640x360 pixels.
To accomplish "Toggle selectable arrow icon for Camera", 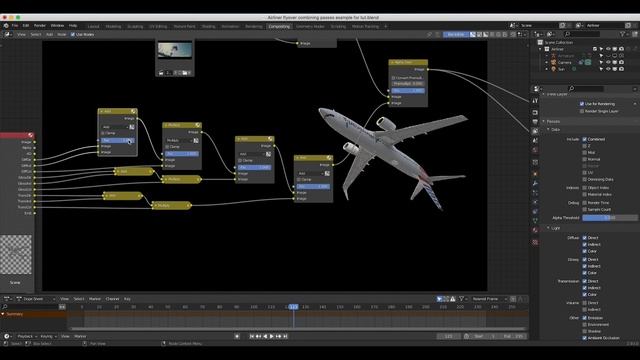I will [601, 62].
